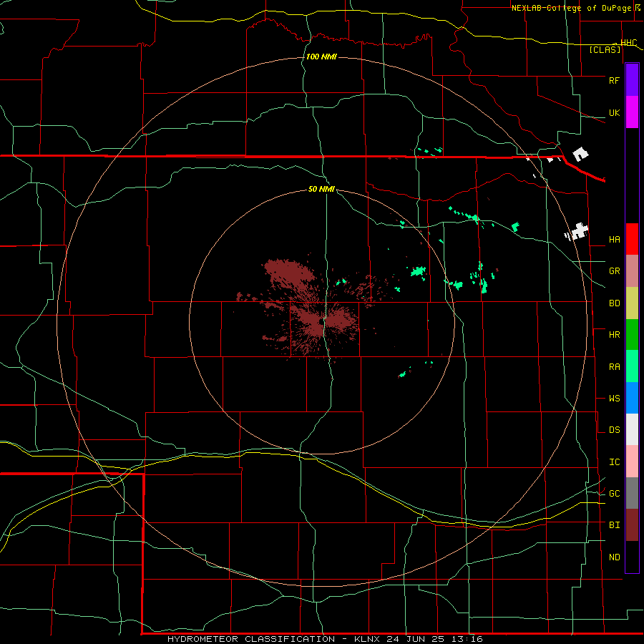This screenshot has height=644, width=644.
Task: Click the '[CLAS]' units label
Action: (605, 49)
